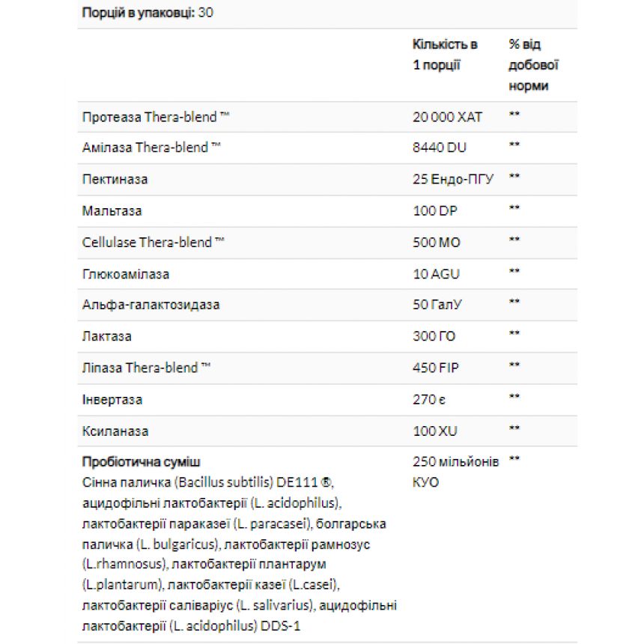
Task: Select the 'Амілаза Thera-blend' ingredient name
Action: pyautogui.click(x=151, y=148)
